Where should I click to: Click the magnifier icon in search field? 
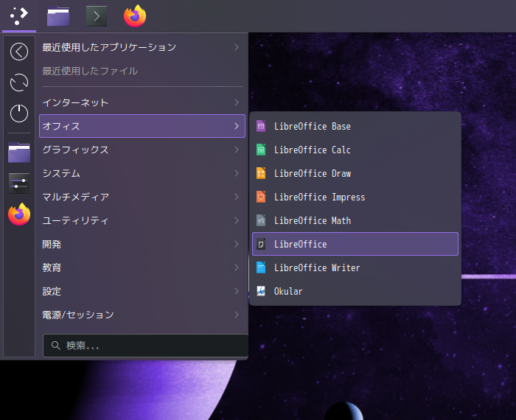(55, 346)
